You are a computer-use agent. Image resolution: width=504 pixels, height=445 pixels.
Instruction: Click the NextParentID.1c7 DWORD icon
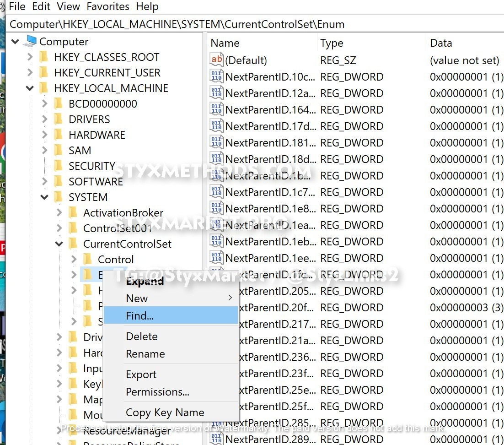pyautogui.click(x=216, y=191)
